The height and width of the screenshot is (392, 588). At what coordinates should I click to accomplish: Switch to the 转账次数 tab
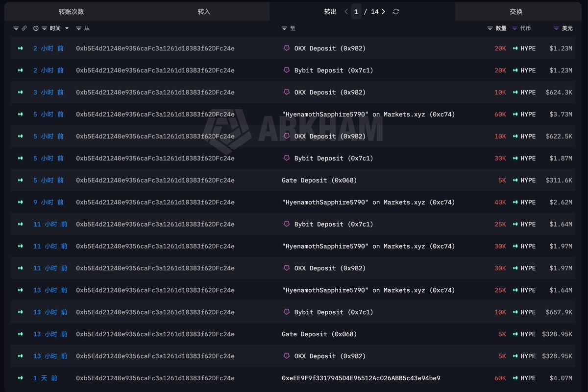71,12
